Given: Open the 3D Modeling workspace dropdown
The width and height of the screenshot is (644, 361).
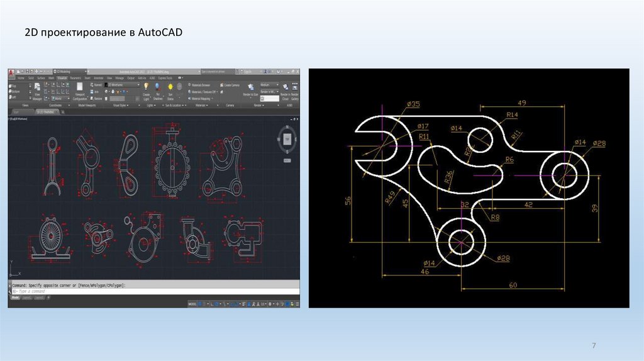Looking at the screenshot, I should (70, 72).
